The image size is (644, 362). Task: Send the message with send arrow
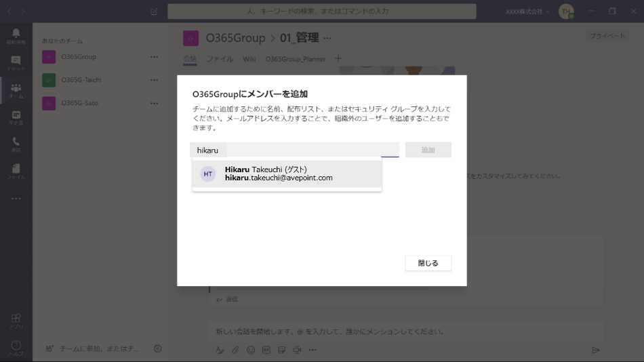(x=596, y=350)
